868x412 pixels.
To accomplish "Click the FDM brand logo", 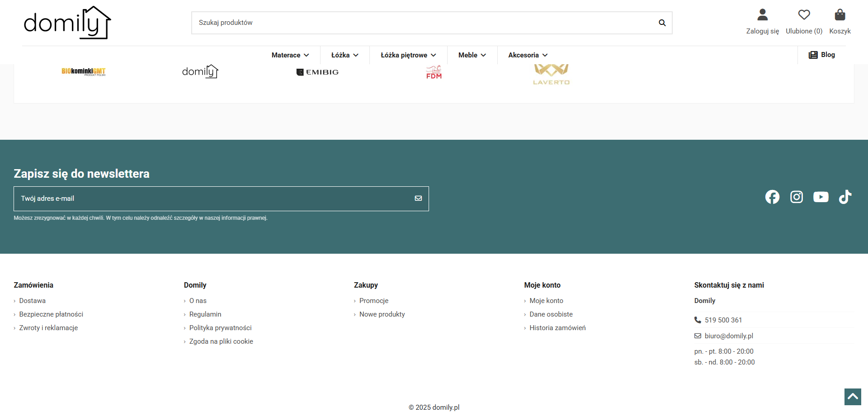I will point(434,72).
